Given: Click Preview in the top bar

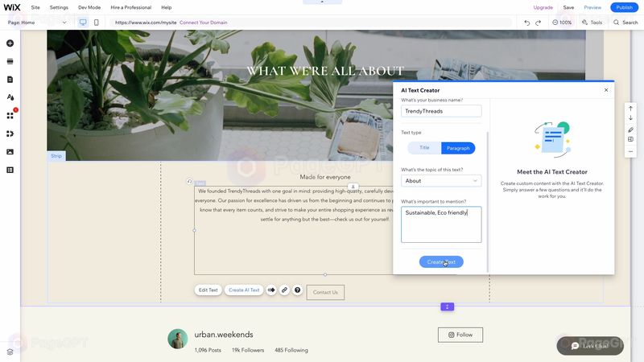Looking at the screenshot, I should (592, 7).
